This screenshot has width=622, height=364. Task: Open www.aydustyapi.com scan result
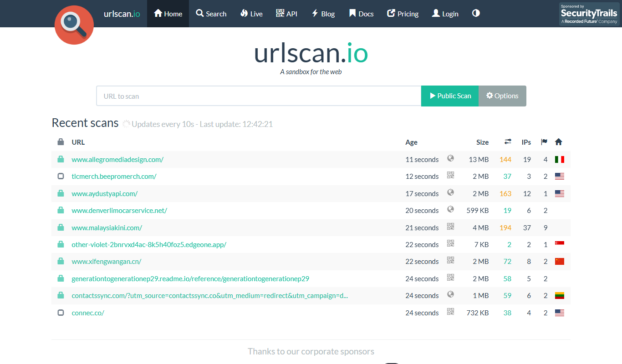click(104, 194)
